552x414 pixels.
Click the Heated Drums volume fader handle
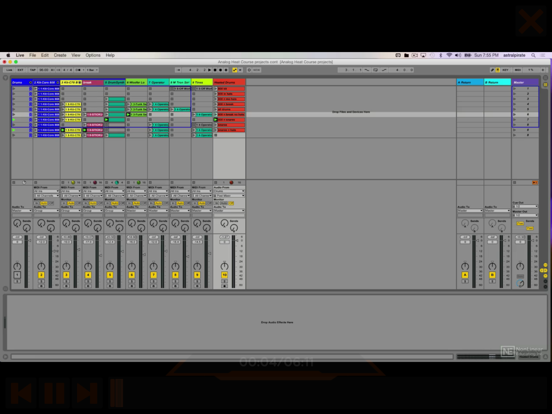pyautogui.click(x=237, y=240)
